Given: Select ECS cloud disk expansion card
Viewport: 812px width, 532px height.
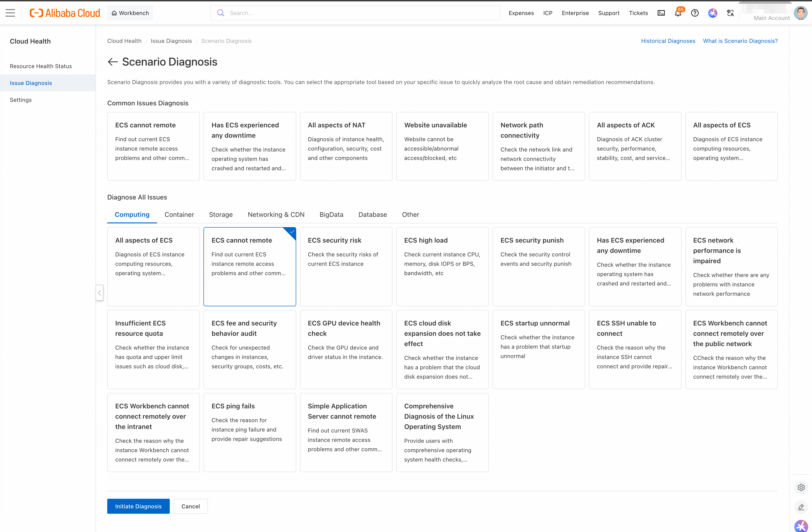Looking at the screenshot, I should pos(442,349).
